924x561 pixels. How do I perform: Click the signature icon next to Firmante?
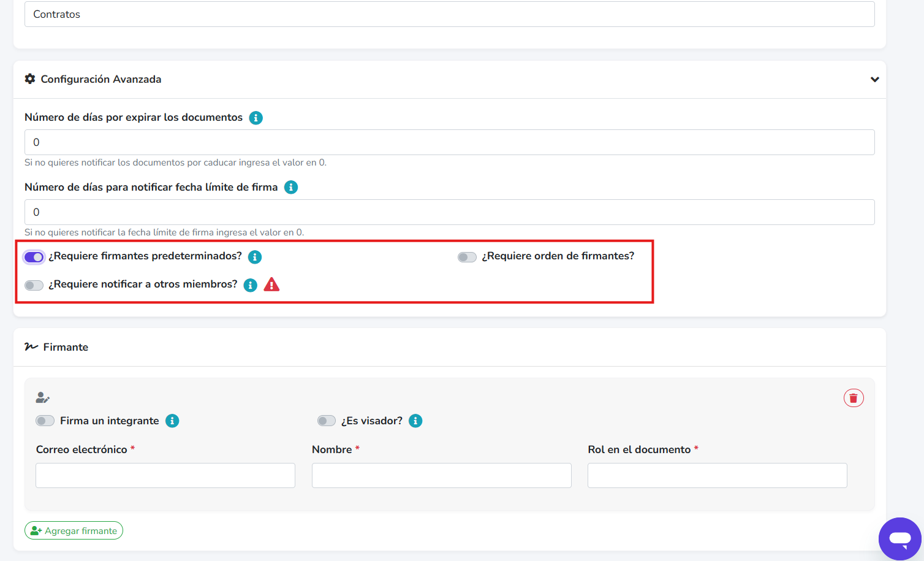pos(31,347)
